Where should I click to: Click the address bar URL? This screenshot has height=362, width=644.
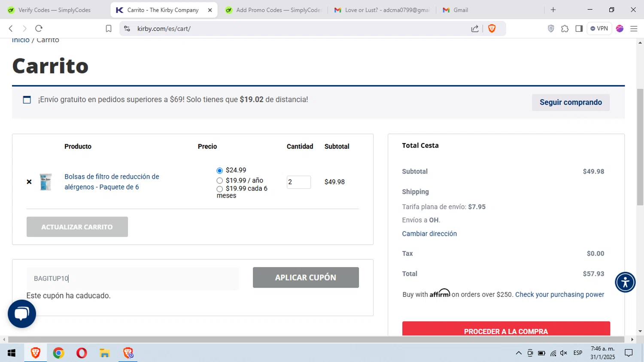164,29
